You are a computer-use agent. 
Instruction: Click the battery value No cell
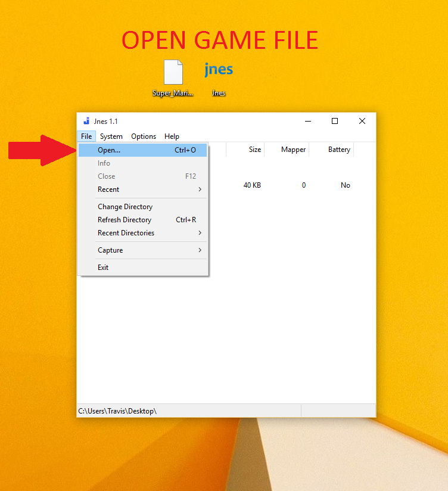coord(346,185)
